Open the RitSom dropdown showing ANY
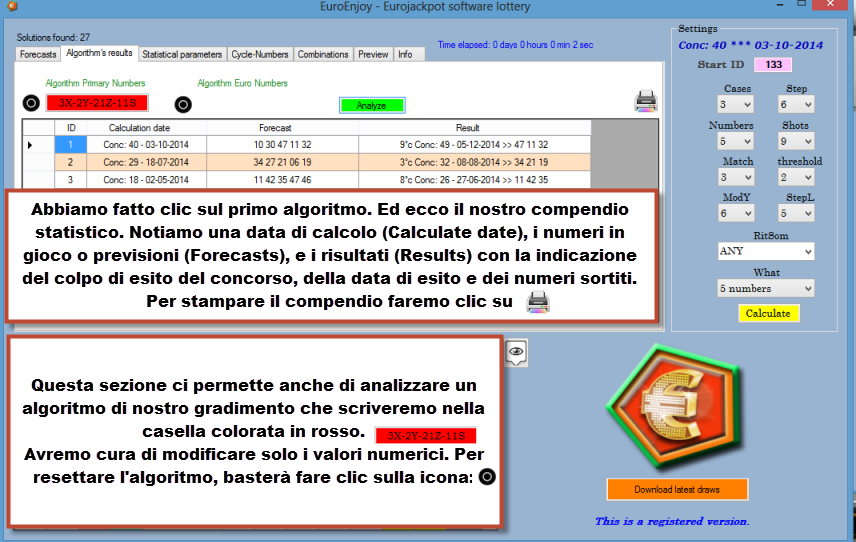Viewport: 856px width, 542px height. pos(766,251)
